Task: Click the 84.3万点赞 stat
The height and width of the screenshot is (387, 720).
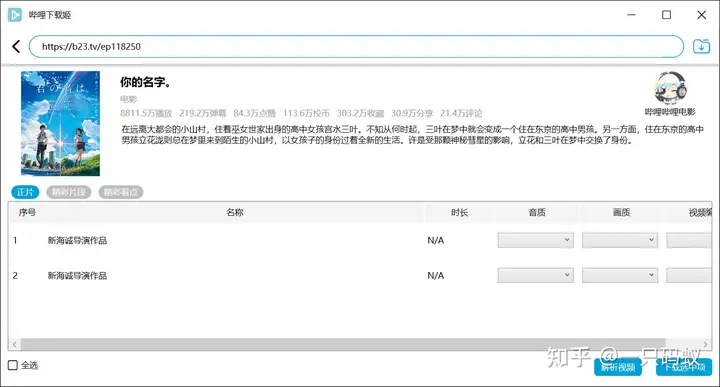Action: (x=254, y=113)
